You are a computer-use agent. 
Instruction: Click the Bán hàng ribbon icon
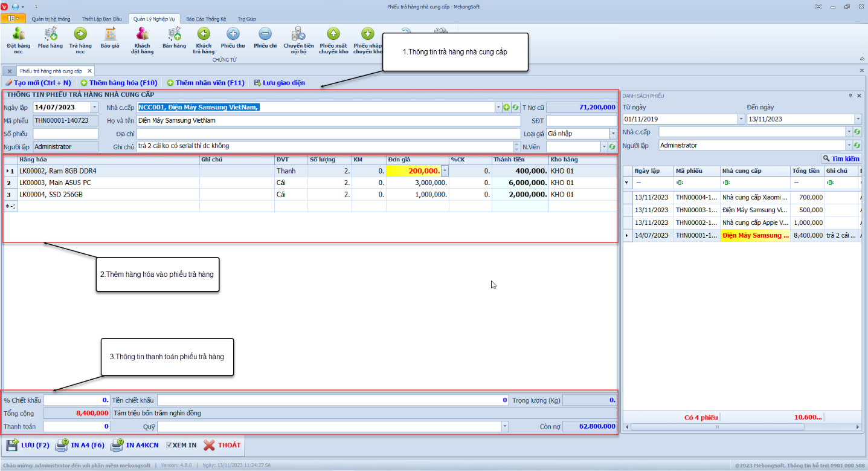[x=174, y=40]
